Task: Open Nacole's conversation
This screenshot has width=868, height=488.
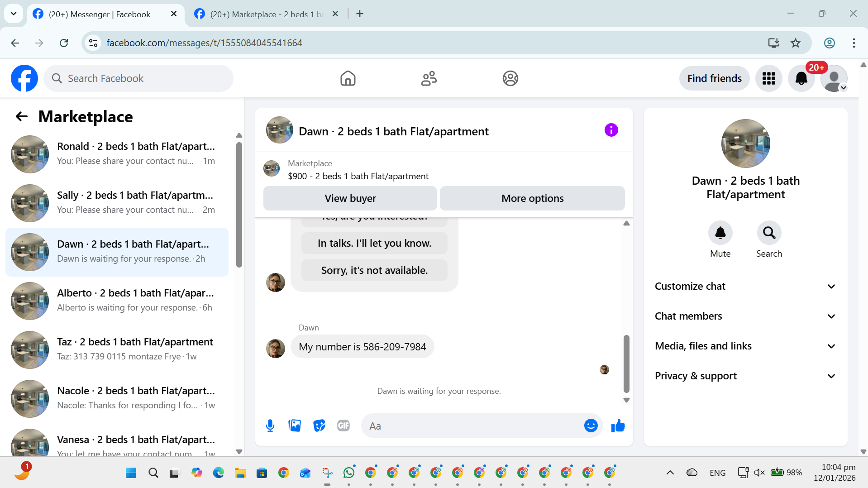Action: tap(117, 399)
